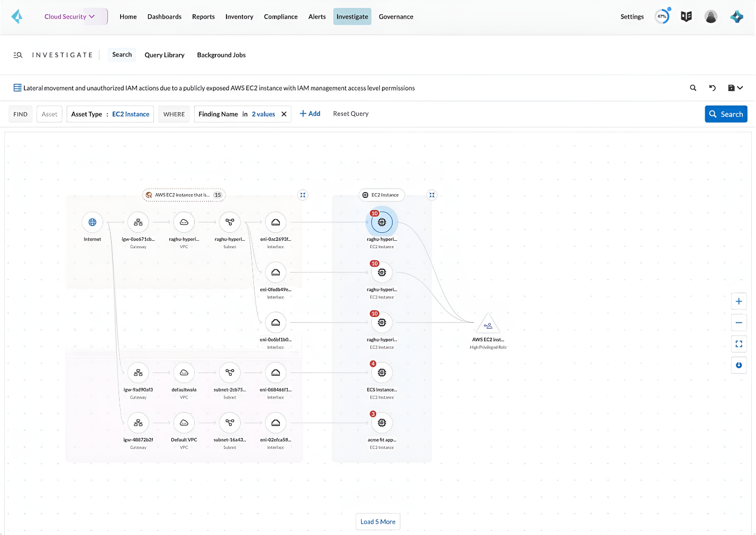Switch to the Query Library tab
The height and width of the screenshot is (535, 756).
pyautogui.click(x=165, y=55)
